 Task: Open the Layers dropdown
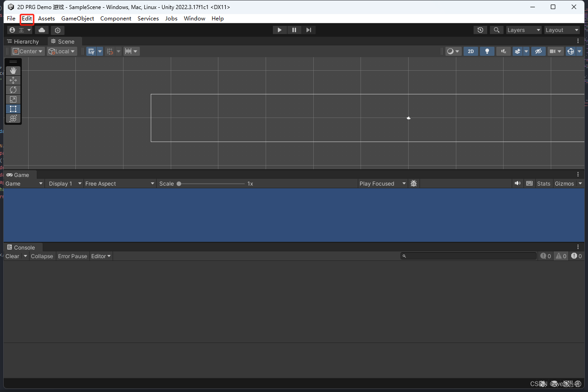[x=524, y=30]
